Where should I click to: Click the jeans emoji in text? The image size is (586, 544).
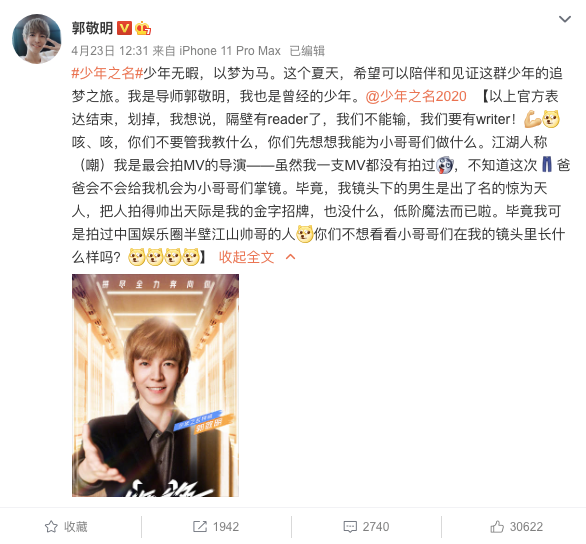tap(547, 165)
